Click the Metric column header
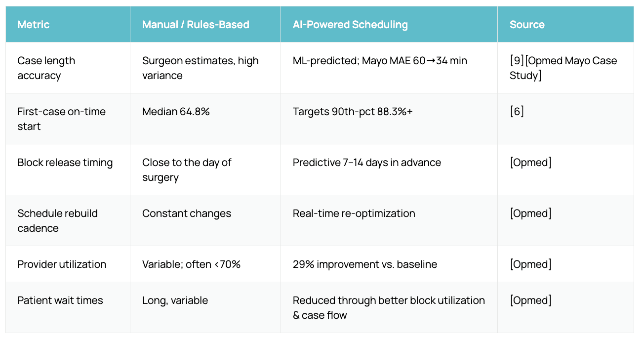Image resolution: width=644 pixels, height=345 pixels. click(34, 25)
